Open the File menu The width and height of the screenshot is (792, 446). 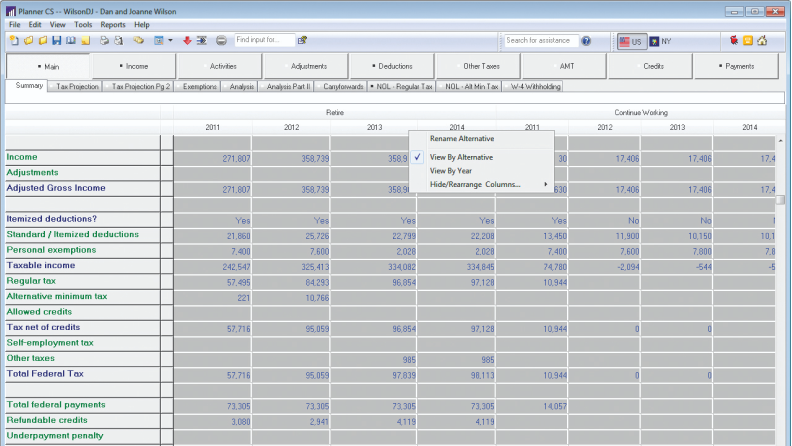point(15,24)
